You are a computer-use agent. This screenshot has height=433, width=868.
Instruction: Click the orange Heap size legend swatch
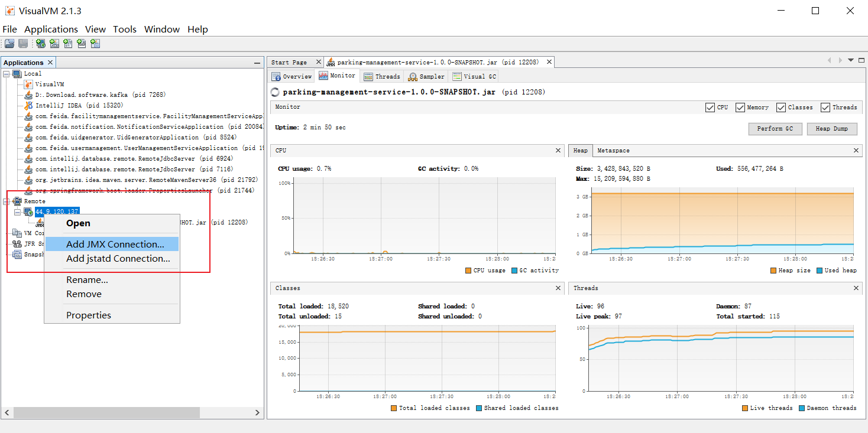(x=773, y=271)
